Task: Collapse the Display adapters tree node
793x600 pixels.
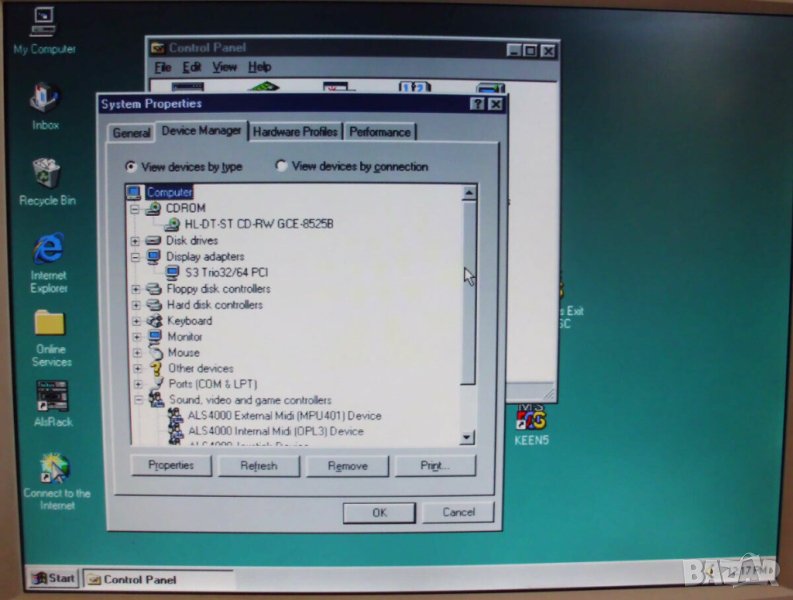Action: point(136,257)
